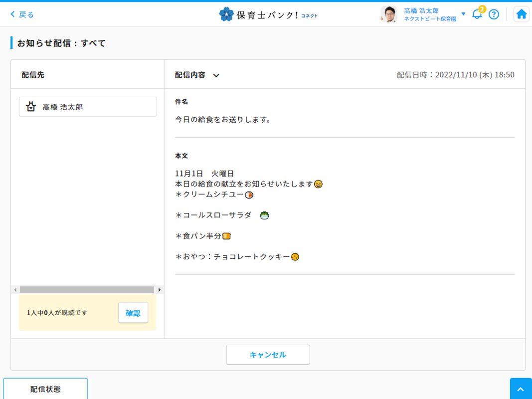Click the horizontal scrollbar in recipient list
The width and height of the screenshot is (532, 399).
pyautogui.click(x=87, y=290)
